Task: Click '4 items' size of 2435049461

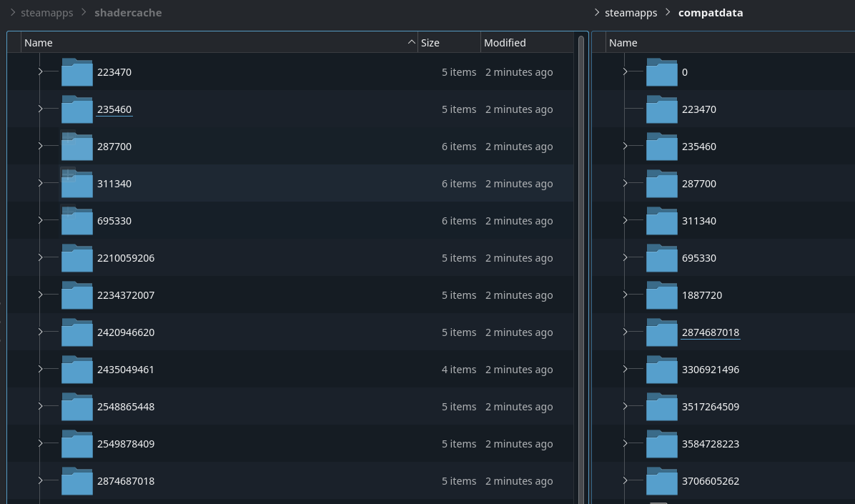Action: 458,370
